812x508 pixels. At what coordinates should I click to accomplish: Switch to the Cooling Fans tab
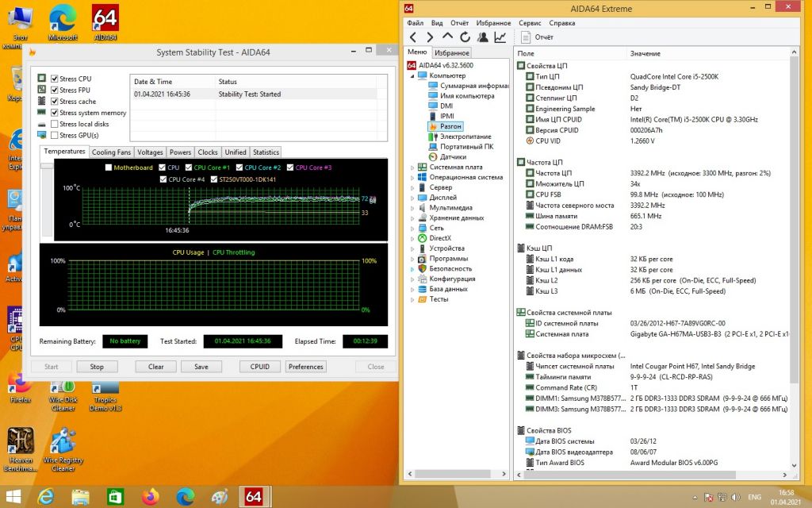111,152
